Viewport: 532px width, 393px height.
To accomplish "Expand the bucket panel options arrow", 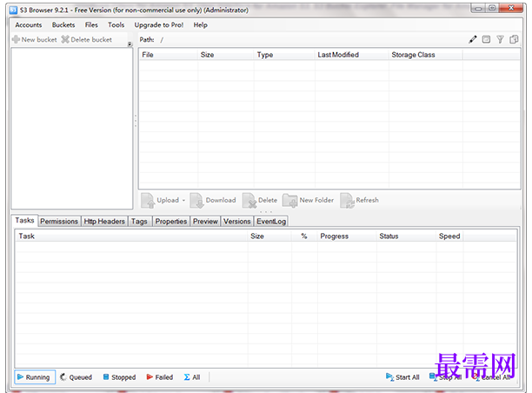I will pos(130,43).
